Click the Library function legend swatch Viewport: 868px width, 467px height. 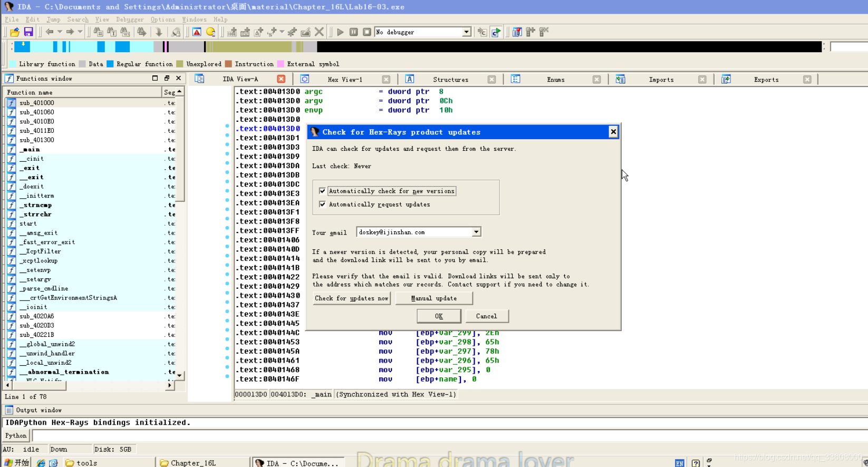click(x=13, y=64)
